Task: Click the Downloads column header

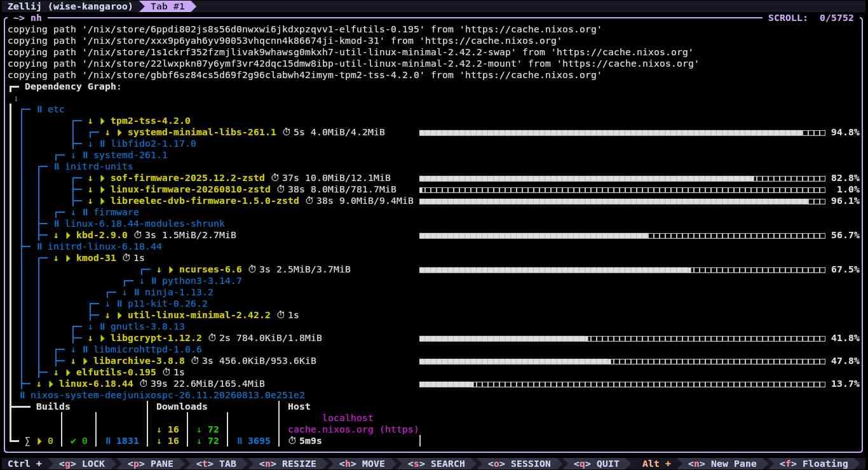Action: tap(182, 406)
